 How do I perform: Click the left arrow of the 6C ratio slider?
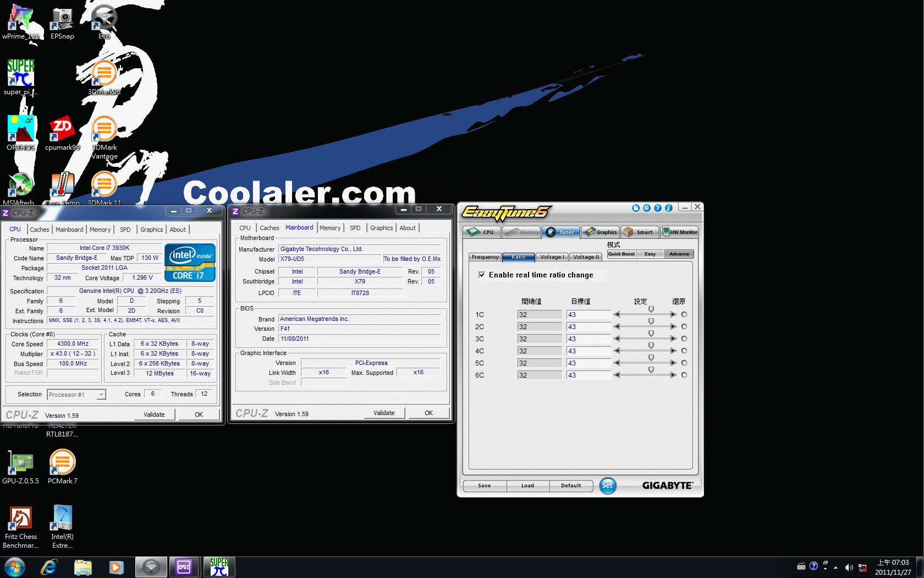[617, 375]
